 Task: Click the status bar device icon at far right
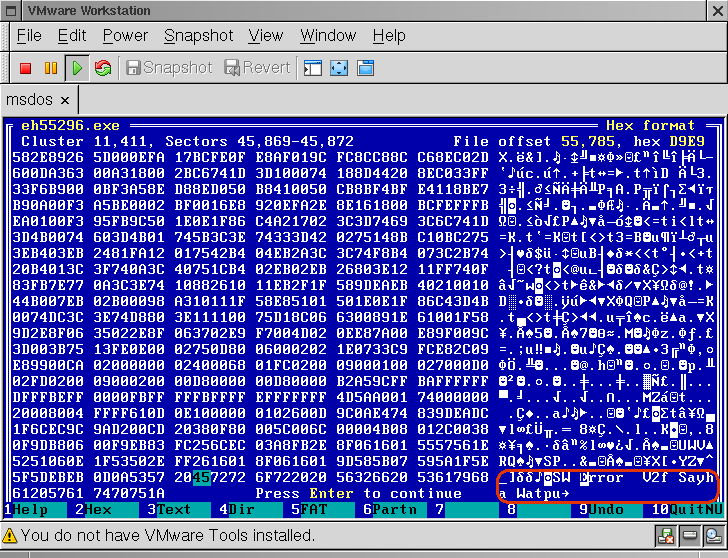click(713, 536)
